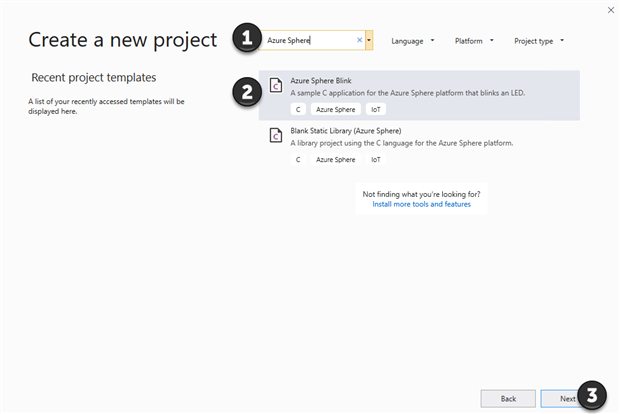Open the search box history dropdown arrow

coord(370,41)
